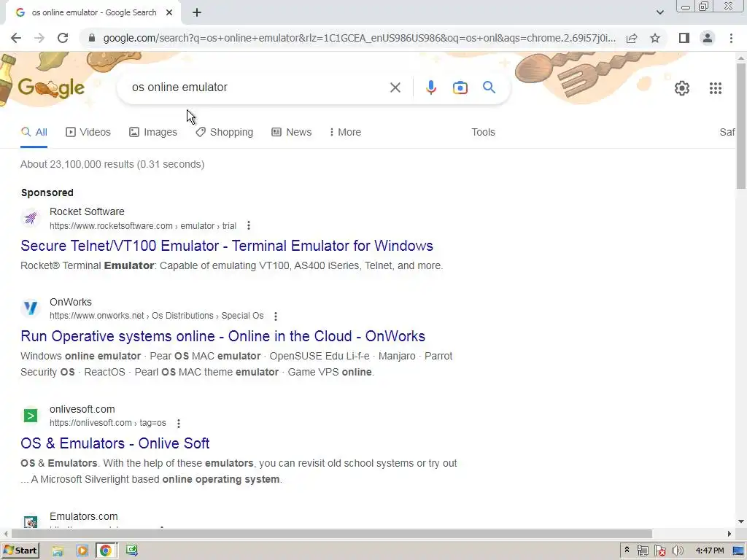View site security padlock info
This screenshot has height=560, width=747.
point(92,38)
